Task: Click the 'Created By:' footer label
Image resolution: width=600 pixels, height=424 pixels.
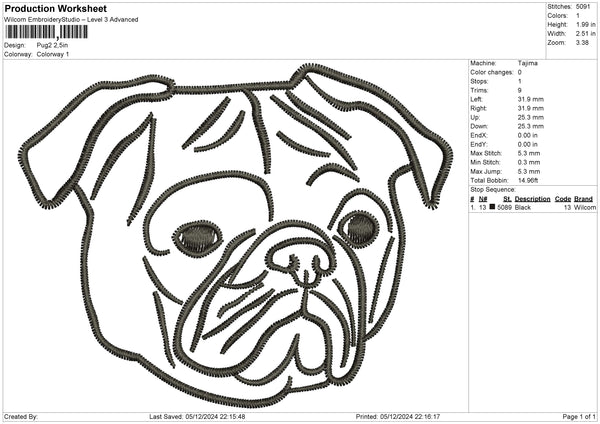Action: pyautogui.click(x=21, y=417)
